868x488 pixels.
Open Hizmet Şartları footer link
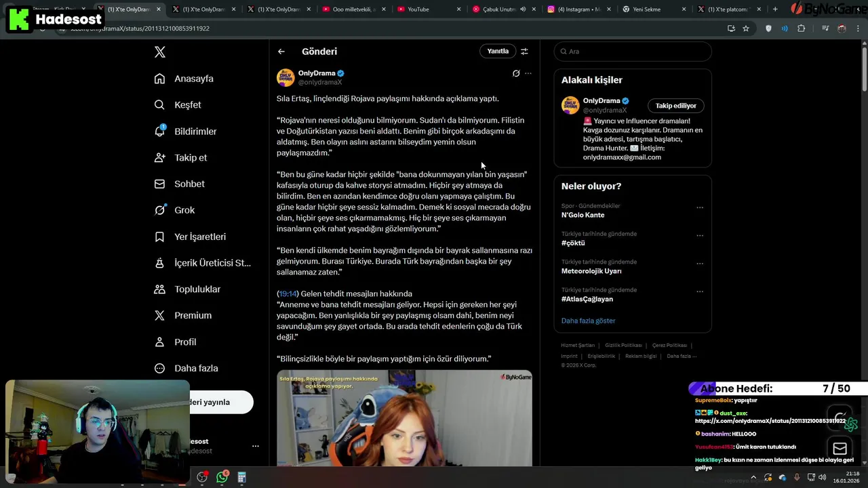578,346
